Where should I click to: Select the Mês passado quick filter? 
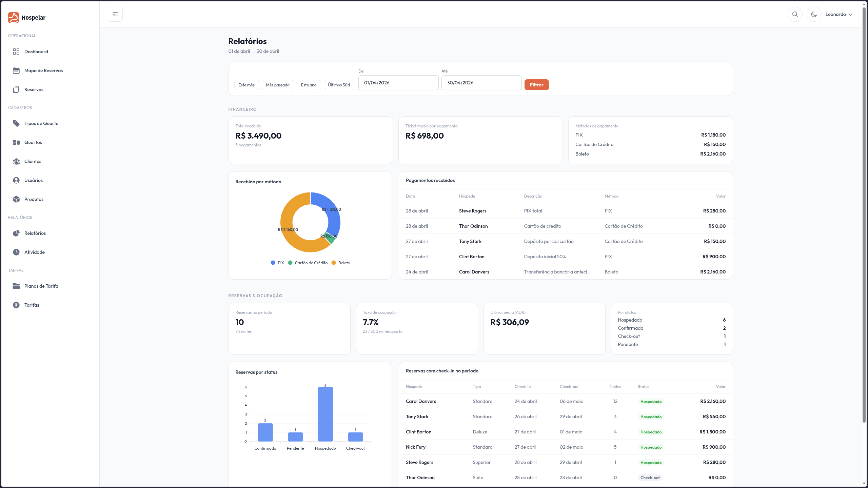pyautogui.click(x=277, y=85)
